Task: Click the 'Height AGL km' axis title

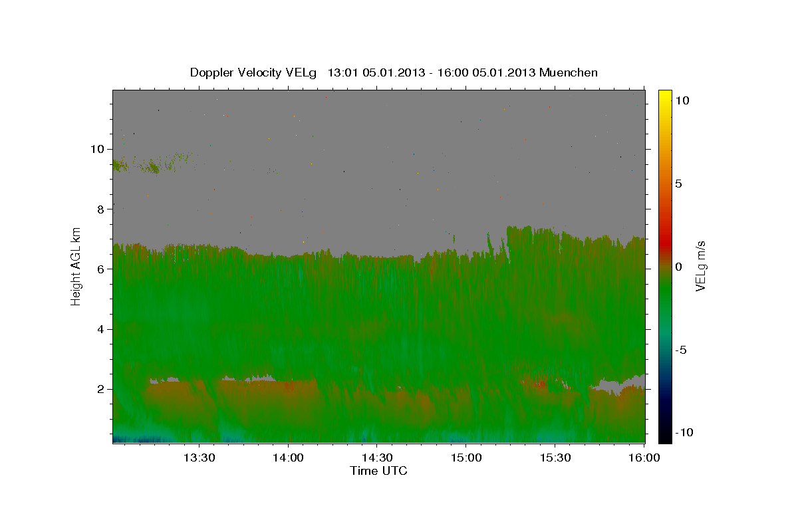Action: click(x=76, y=267)
